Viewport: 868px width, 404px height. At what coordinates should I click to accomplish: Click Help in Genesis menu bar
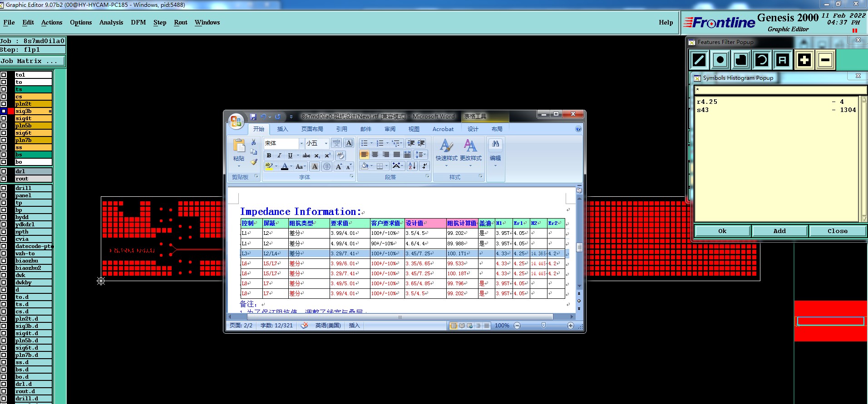point(666,22)
